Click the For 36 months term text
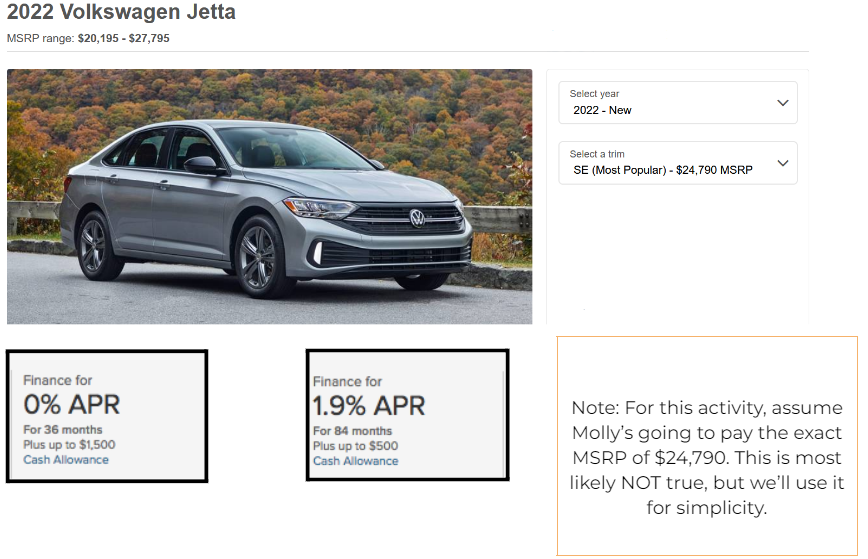The width and height of the screenshot is (868, 559). tap(62, 430)
